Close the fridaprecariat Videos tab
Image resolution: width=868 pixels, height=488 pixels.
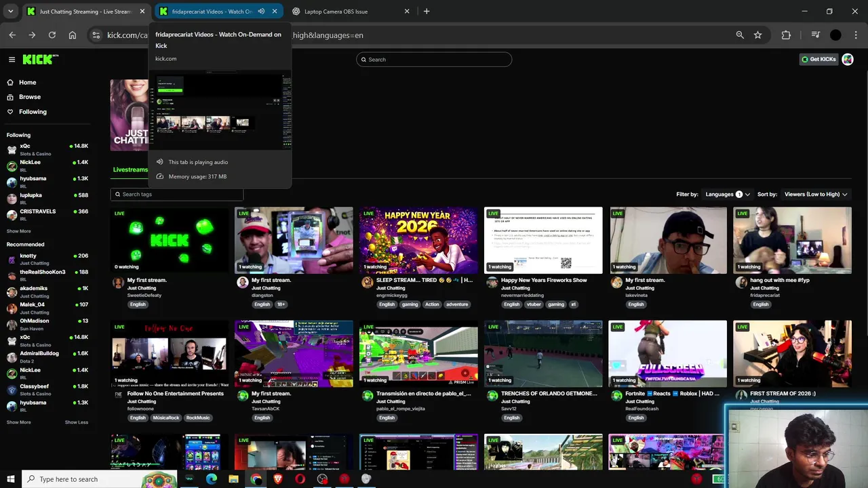tap(275, 12)
